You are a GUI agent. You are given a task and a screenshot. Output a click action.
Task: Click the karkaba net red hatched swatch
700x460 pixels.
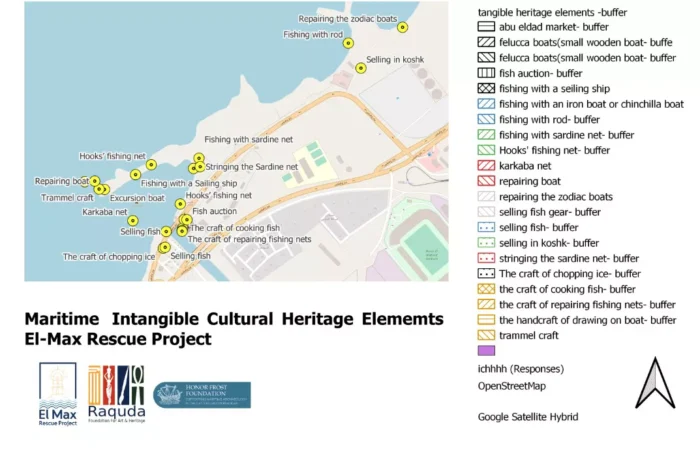pyautogui.click(x=487, y=166)
